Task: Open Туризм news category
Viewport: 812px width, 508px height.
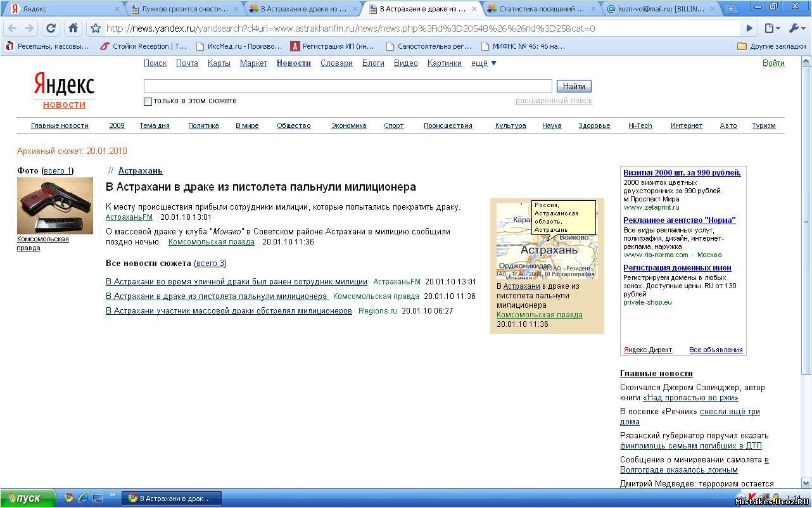Action: (x=763, y=125)
